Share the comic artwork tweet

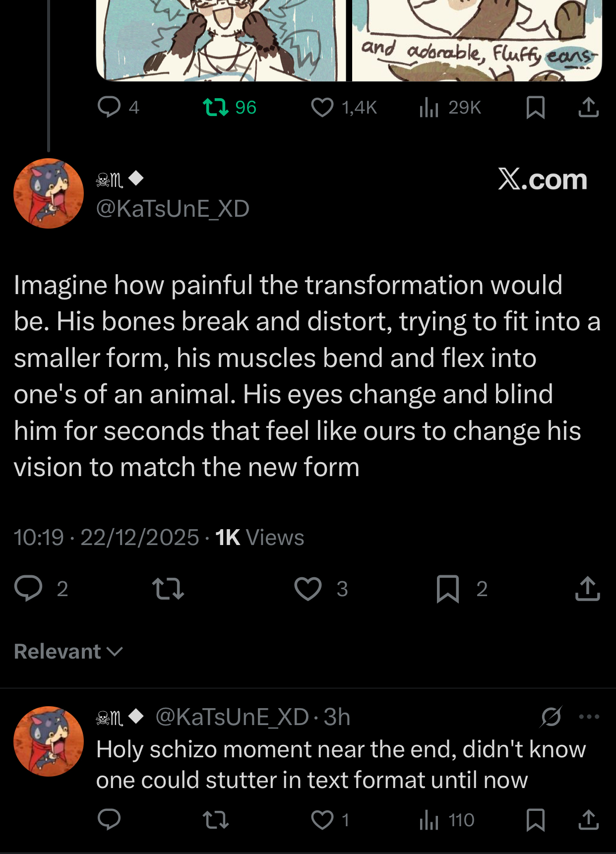(x=588, y=107)
